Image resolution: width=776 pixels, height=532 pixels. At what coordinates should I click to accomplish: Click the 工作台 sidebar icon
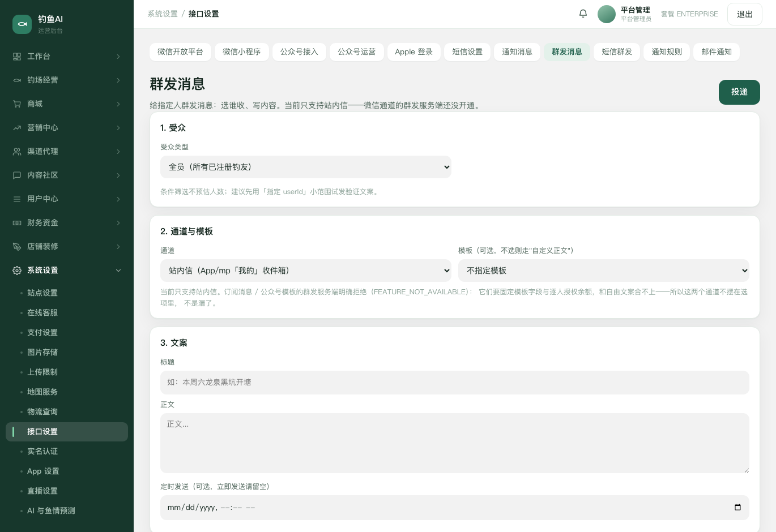pyautogui.click(x=17, y=57)
